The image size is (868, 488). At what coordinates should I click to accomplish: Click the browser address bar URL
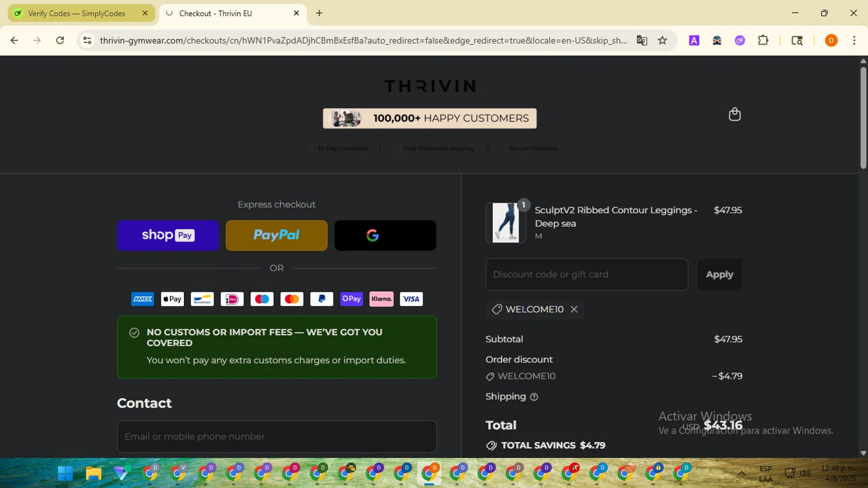[363, 41]
